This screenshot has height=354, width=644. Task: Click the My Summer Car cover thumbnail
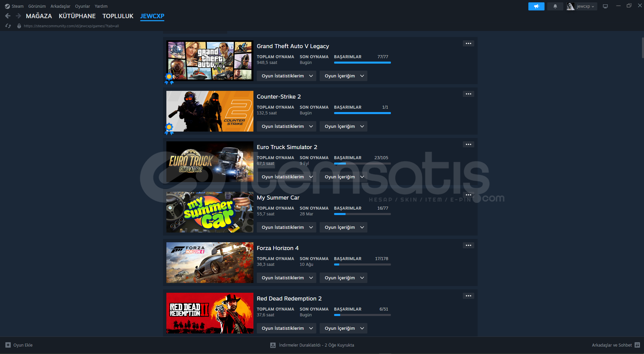click(x=210, y=212)
